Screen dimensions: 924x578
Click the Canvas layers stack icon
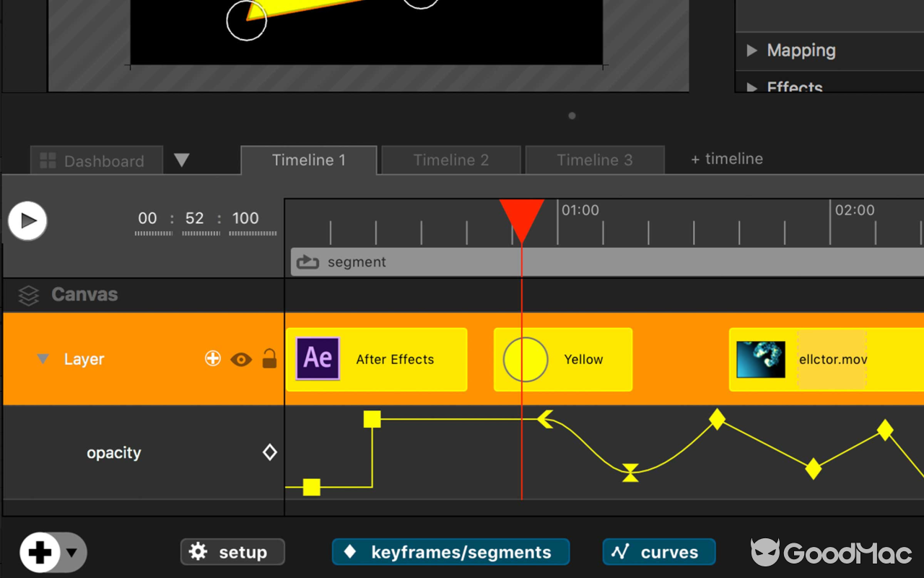[28, 295]
